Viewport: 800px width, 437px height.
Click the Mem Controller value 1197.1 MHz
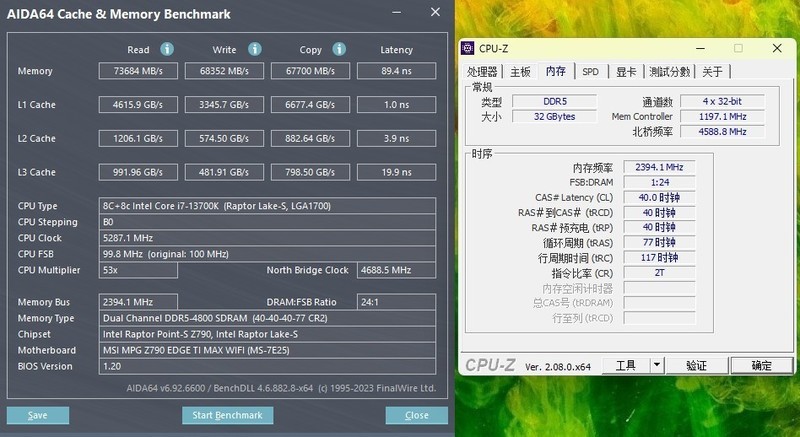point(722,116)
